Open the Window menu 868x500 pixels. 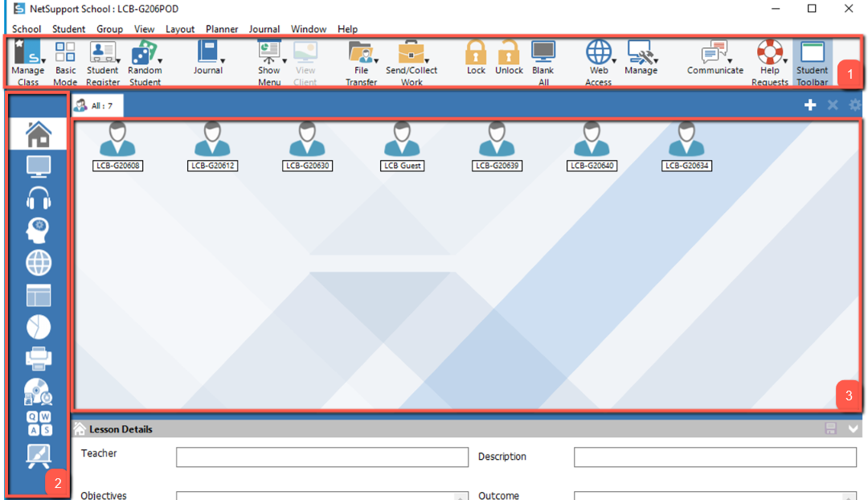309,29
